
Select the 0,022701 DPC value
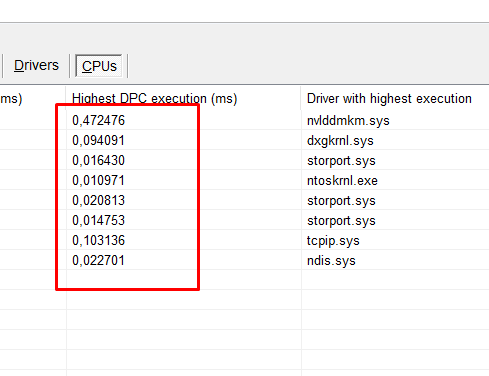coord(98,260)
